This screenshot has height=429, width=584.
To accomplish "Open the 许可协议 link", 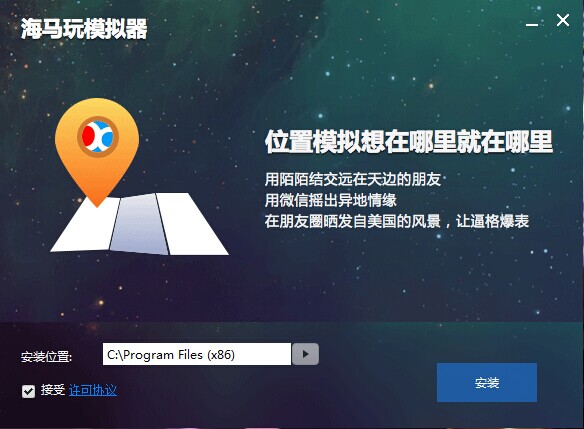I will pos(93,390).
